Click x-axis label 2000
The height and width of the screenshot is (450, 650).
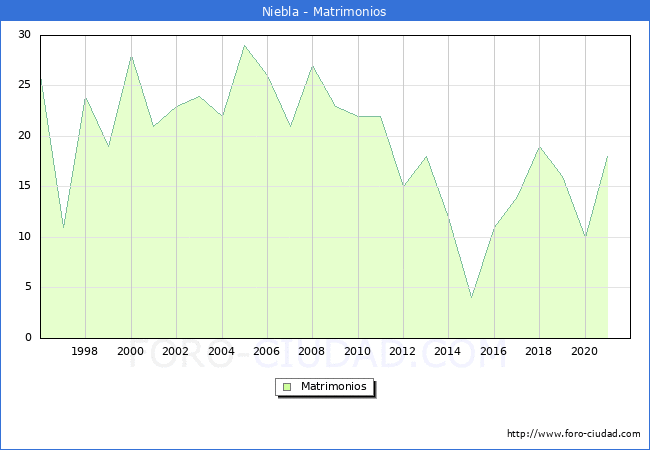click(131, 351)
